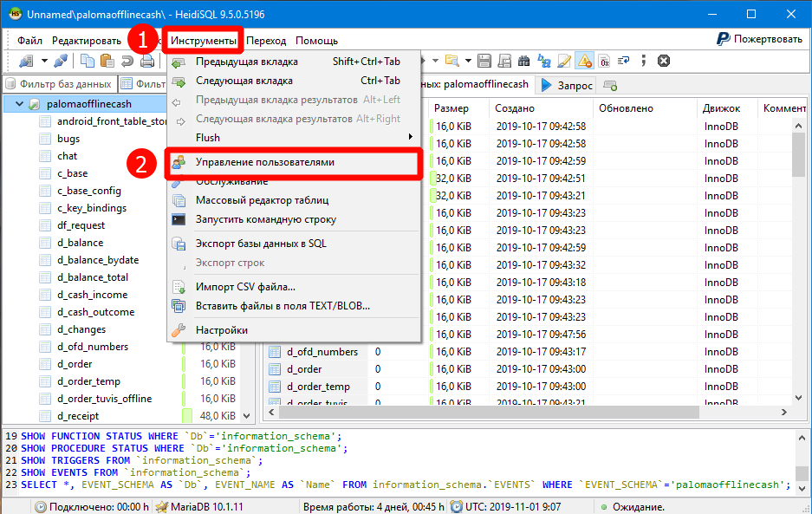Click the Пожертвовать donate button
Image resolution: width=812 pixels, height=514 pixels.
coord(759,40)
